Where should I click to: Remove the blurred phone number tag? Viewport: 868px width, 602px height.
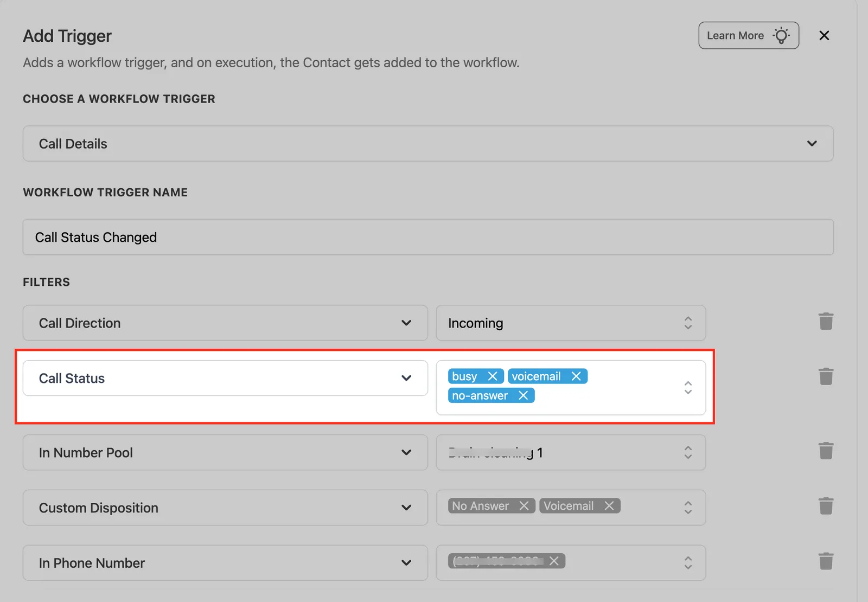(x=554, y=561)
